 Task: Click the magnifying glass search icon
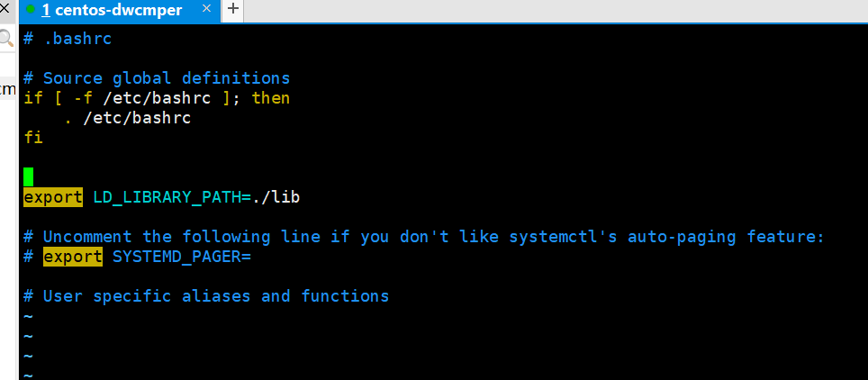(x=6, y=39)
